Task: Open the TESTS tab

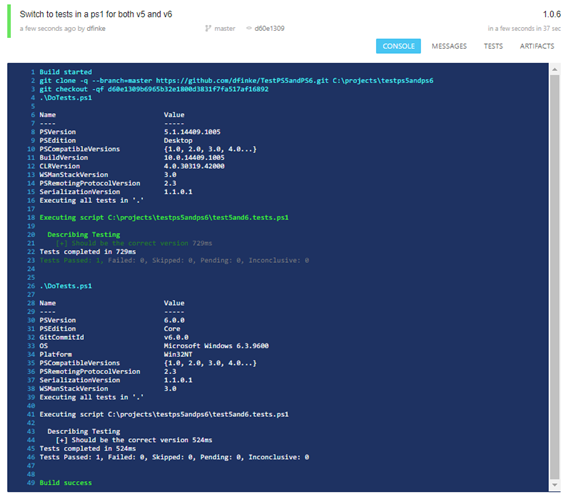Action: pyautogui.click(x=493, y=46)
